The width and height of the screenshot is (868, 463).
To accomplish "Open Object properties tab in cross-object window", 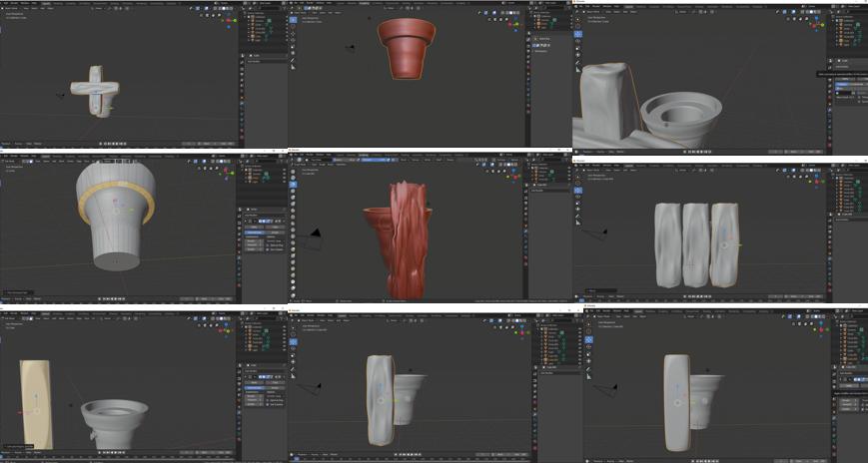I will [242, 98].
